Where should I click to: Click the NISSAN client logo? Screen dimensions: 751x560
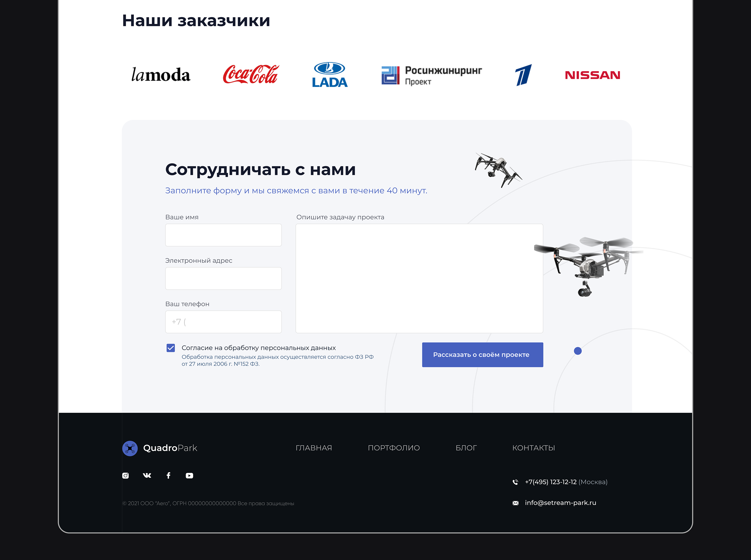click(592, 75)
